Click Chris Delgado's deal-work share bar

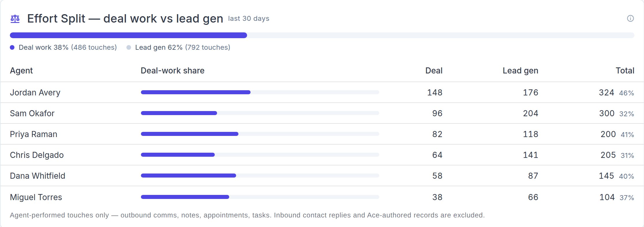click(260, 155)
